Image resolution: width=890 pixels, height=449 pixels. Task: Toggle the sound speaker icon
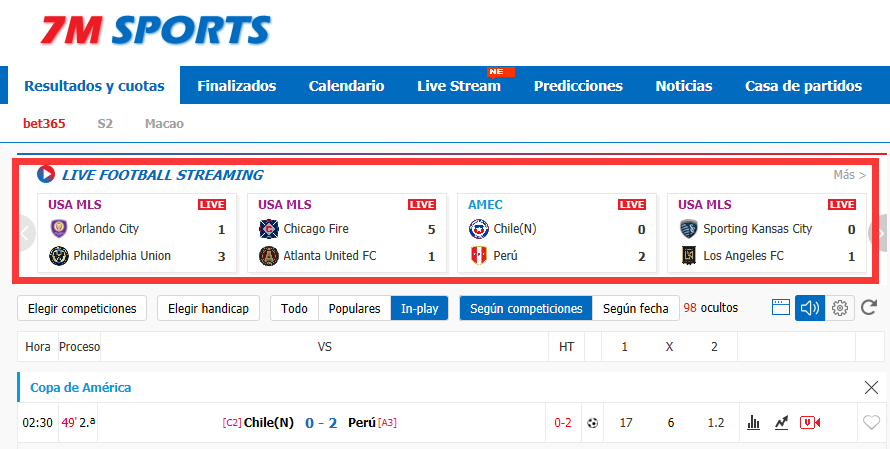[810, 308]
